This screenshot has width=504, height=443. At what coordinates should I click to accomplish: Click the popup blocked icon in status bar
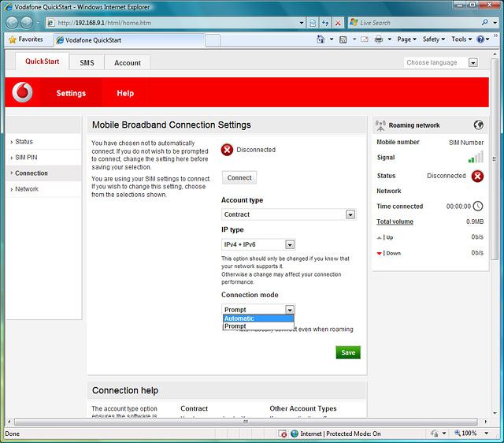pyautogui.click(x=283, y=434)
